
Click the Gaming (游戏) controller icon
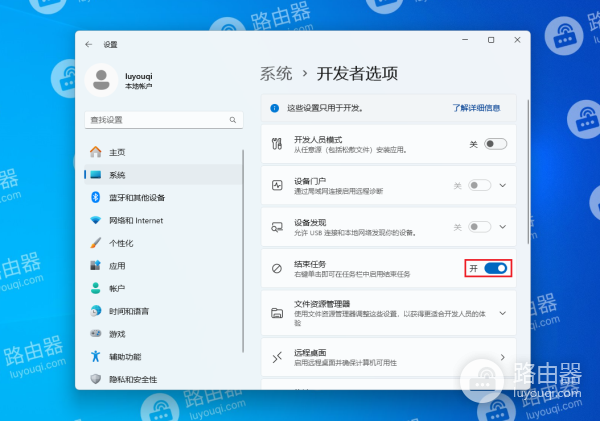point(96,334)
